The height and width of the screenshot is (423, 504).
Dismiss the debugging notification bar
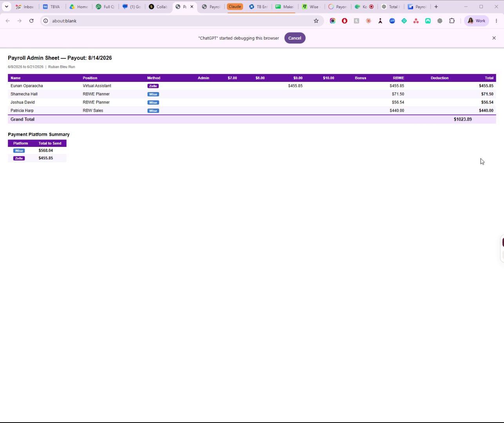coord(494,38)
